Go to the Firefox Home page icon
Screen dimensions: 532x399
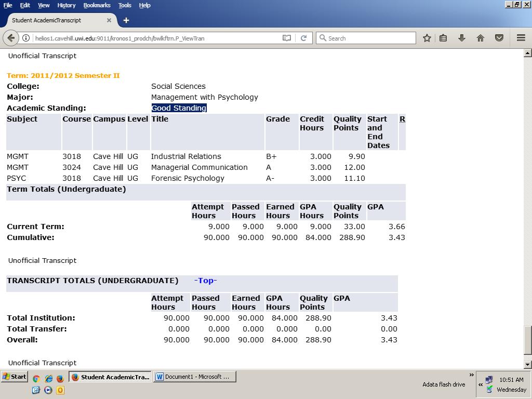pyautogui.click(x=481, y=38)
